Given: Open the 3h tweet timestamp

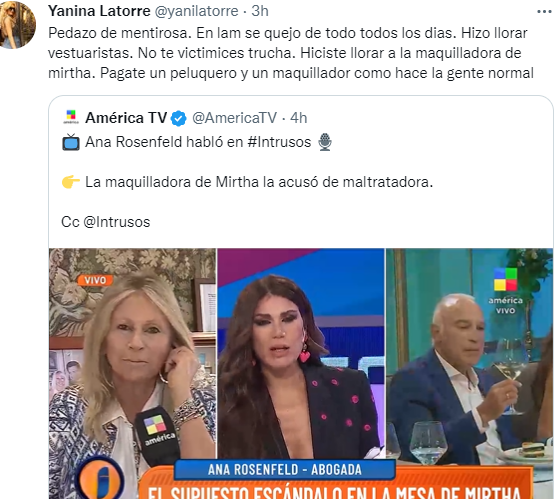Looking at the screenshot, I should click(x=260, y=11).
